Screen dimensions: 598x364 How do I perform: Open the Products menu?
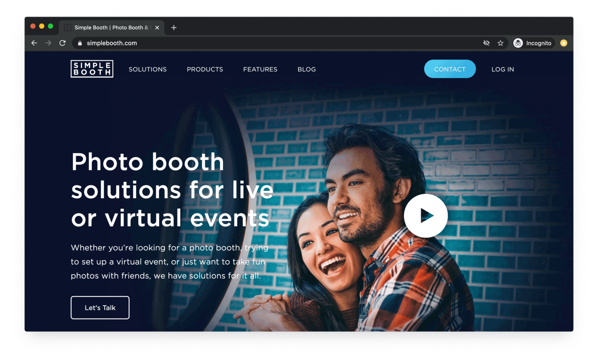coord(205,69)
